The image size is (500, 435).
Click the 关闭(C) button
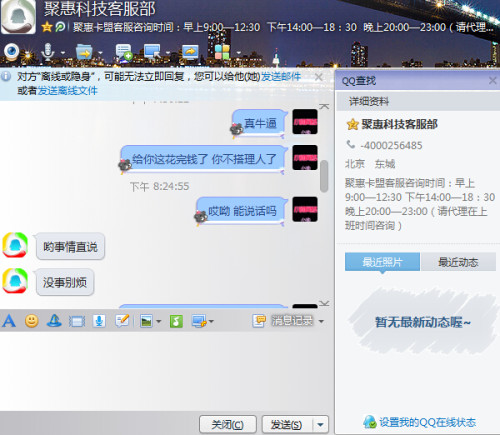click(228, 425)
